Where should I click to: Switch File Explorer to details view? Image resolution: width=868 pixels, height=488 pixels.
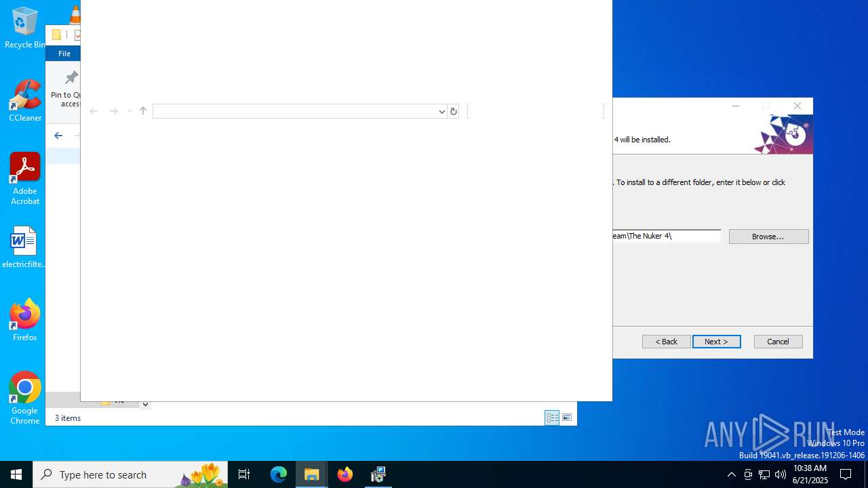pyautogui.click(x=552, y=418)
